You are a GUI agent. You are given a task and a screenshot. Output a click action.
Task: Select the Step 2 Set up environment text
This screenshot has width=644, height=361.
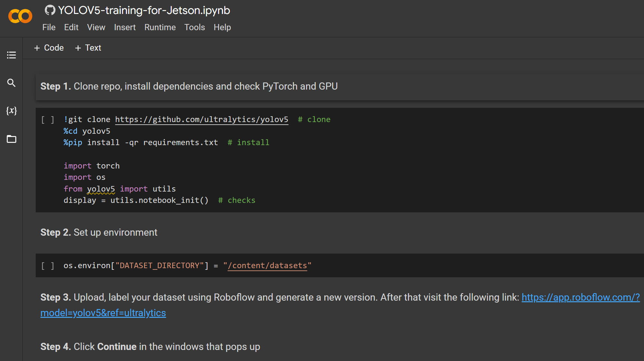99,232
